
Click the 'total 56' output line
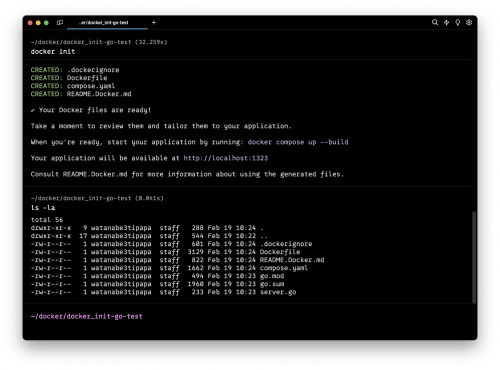(47, 220)
